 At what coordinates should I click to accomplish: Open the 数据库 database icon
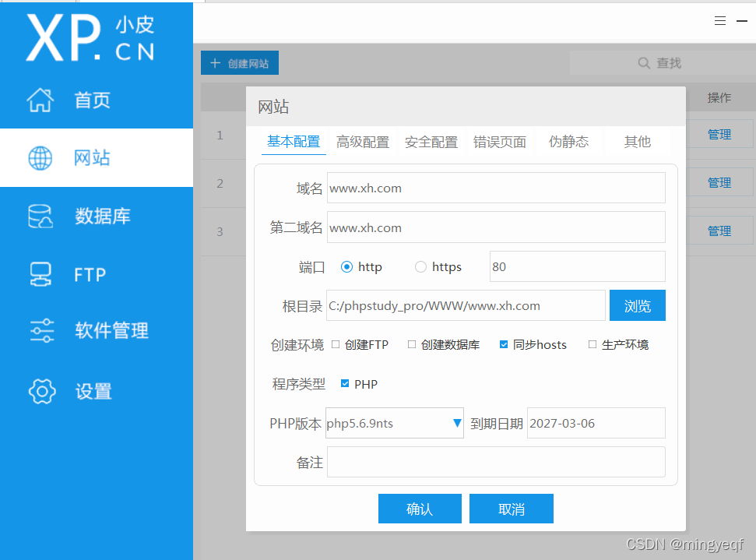point(40,216)
